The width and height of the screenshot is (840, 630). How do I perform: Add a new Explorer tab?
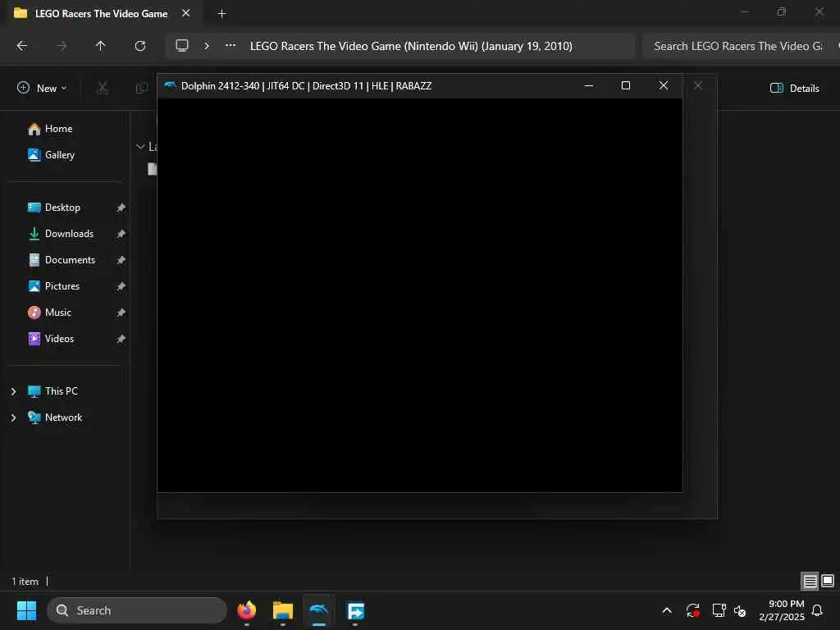[221, 14]
